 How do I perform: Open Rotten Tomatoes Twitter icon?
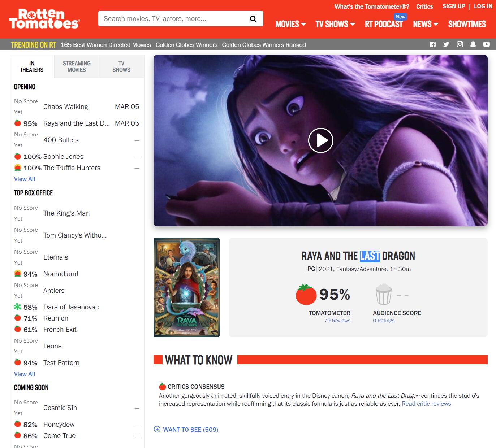446,44
